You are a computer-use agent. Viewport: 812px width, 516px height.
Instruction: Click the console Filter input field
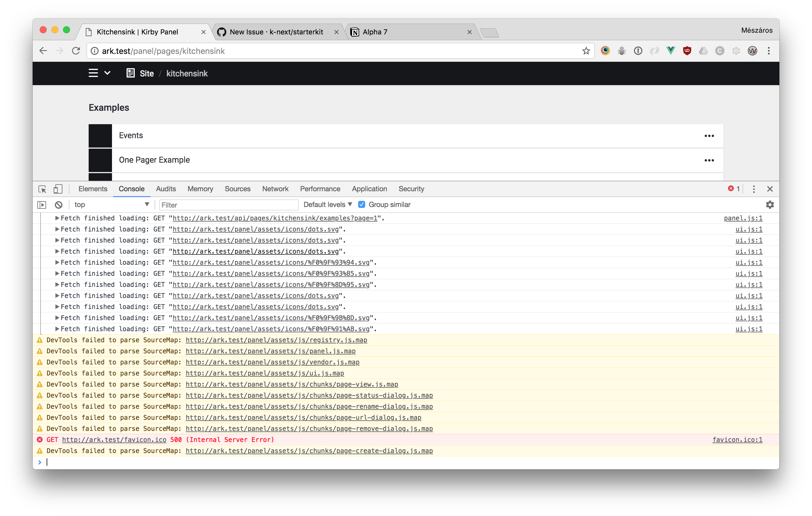(229, 205)
